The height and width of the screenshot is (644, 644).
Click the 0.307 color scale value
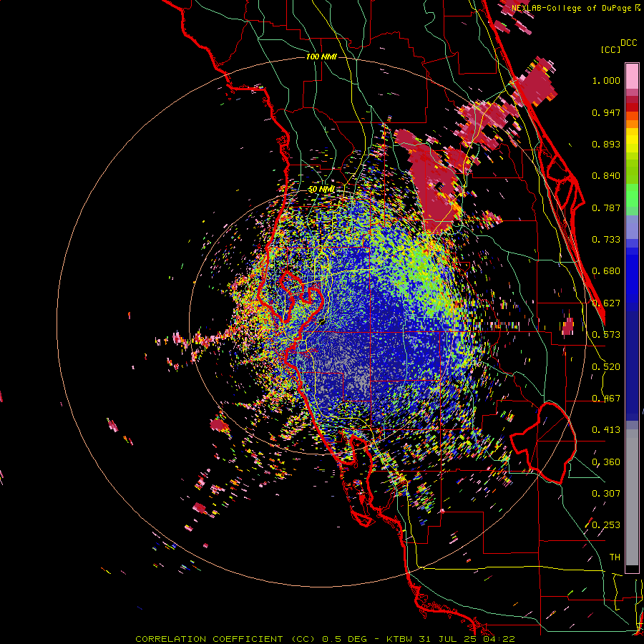pos(606,494)
